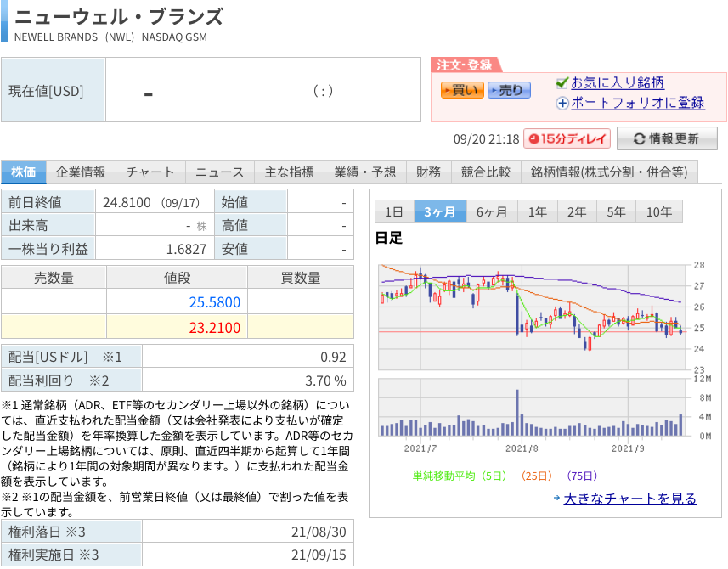The height and width of the screenshot is (569, 728).
Task: Click the orange 買い buy button
Action: 462,90
